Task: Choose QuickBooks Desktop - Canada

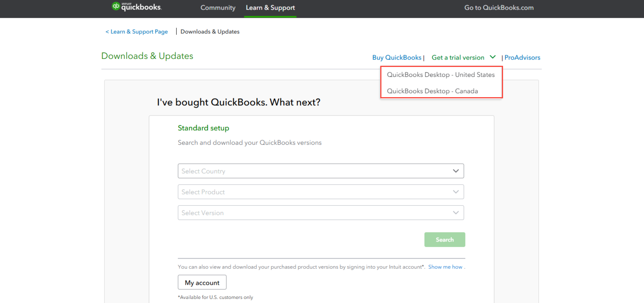Action: click(x=432, y=91)
